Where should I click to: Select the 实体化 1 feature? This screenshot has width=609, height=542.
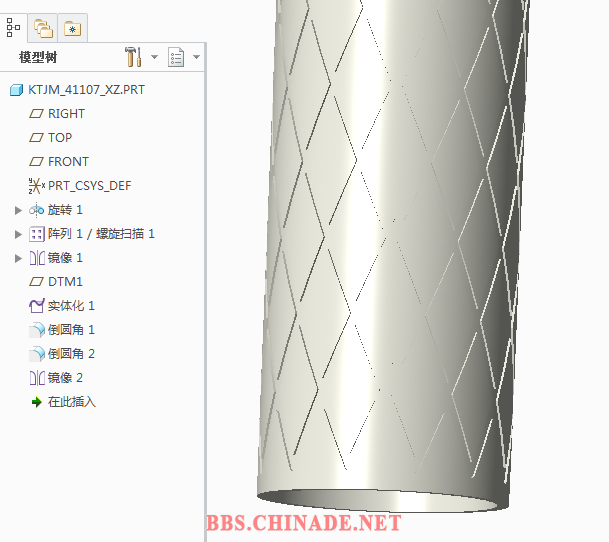(x=71, y=306)
